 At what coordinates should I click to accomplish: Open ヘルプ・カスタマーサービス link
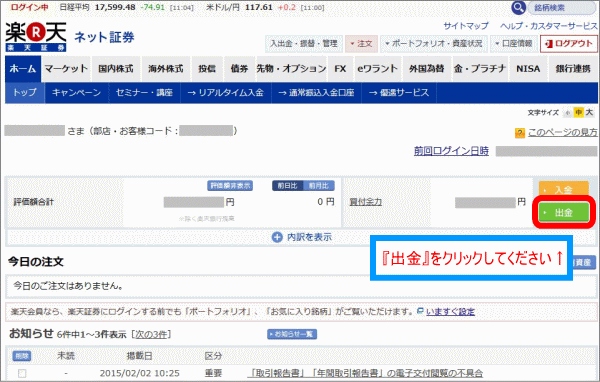tap(548, 26)
